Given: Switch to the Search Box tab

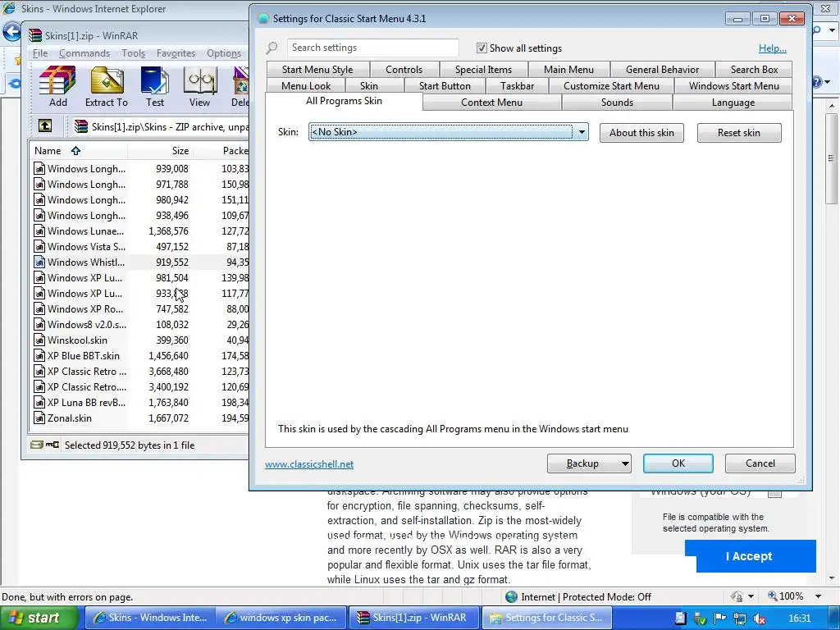Looking at the screenshot, I should 754,70.
